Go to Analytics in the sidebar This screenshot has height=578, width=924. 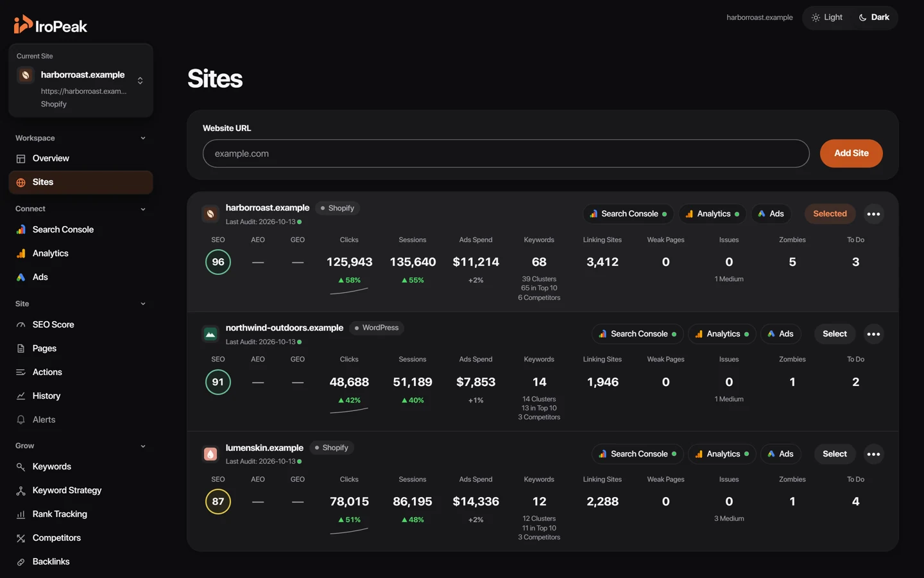[81, 254]
